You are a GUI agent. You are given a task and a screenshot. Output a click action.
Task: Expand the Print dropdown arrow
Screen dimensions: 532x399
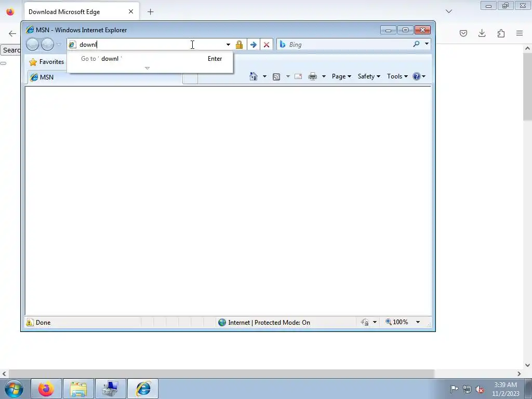(x=324, y=76)
